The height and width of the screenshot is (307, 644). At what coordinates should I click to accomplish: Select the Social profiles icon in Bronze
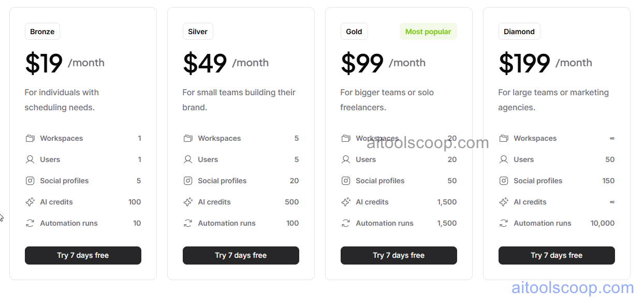(x=31, y=181)
